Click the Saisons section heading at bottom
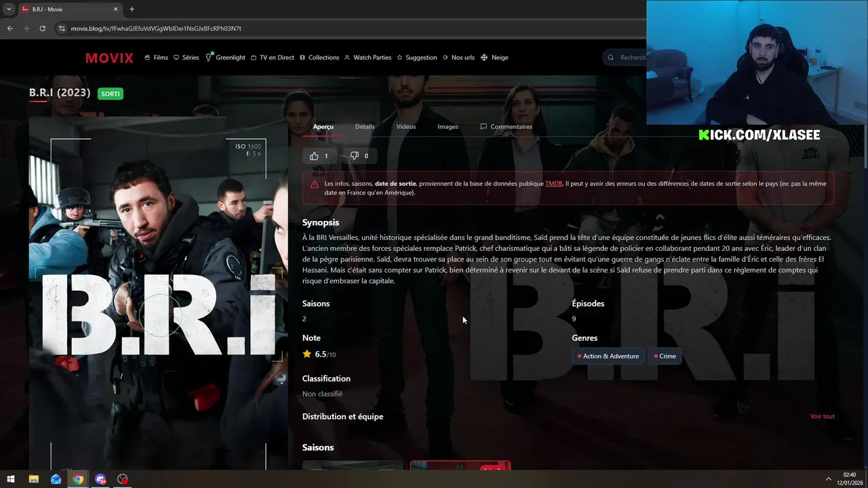The image size is (868, 488). [318, 447]
